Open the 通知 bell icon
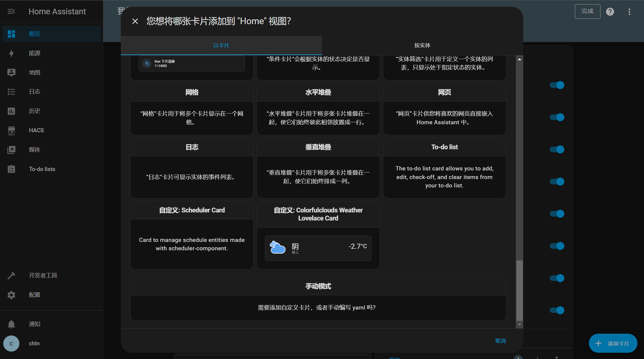The image size is (644, 359). (11, 324)
